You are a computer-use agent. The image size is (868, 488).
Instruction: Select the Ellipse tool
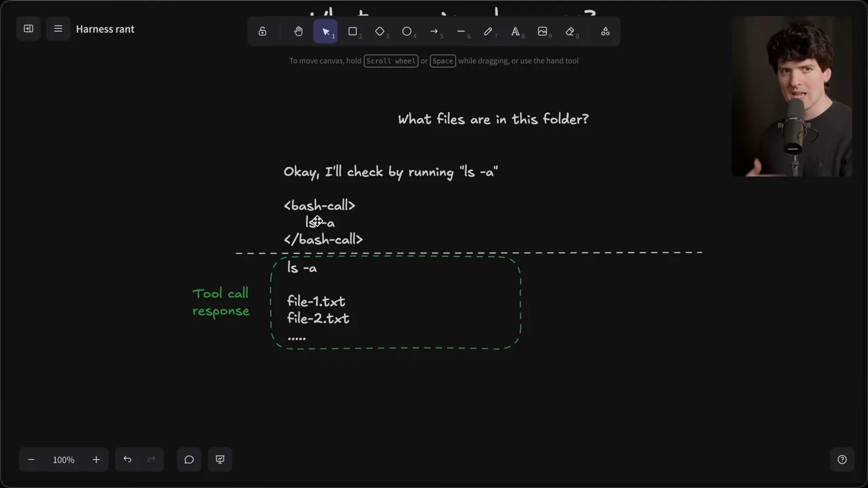pos(407,31)
